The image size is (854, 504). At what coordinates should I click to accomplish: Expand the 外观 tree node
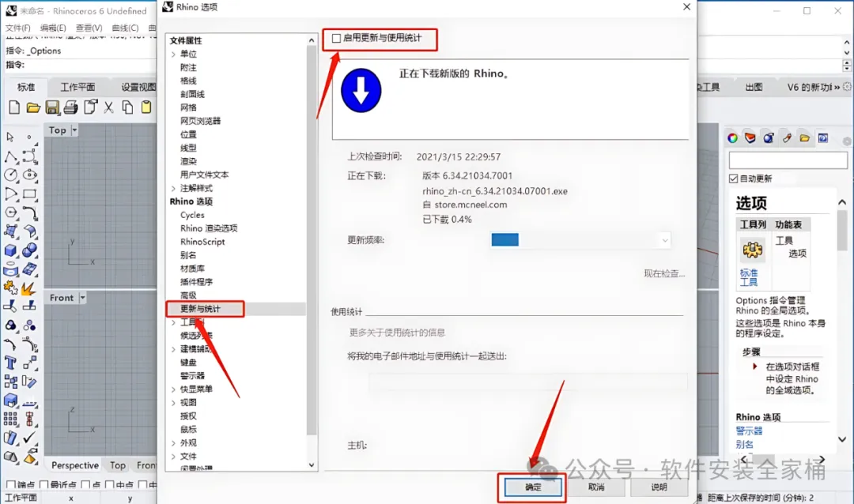(x=173, y=443)
